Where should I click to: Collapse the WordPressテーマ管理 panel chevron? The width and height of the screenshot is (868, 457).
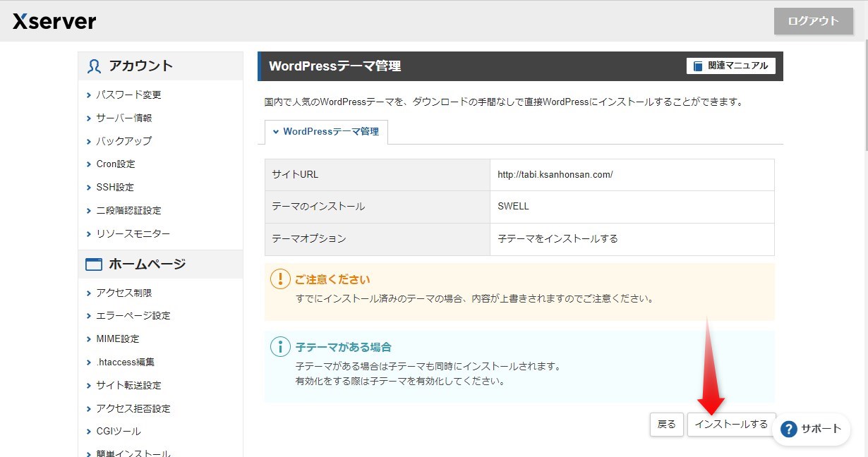point(276,132)
